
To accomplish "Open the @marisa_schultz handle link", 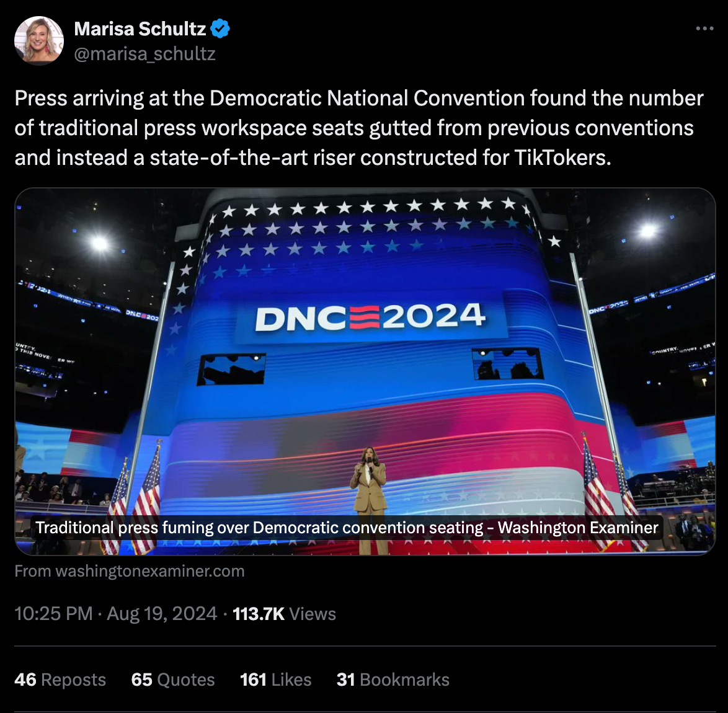I will click(144, 54).
